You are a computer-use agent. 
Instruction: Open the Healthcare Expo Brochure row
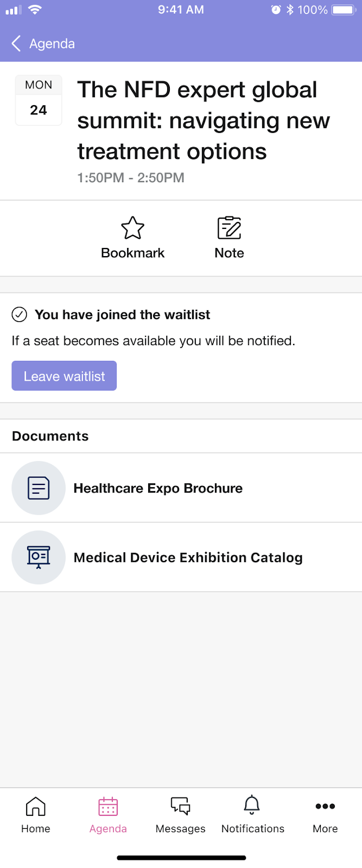click(181, 488)
